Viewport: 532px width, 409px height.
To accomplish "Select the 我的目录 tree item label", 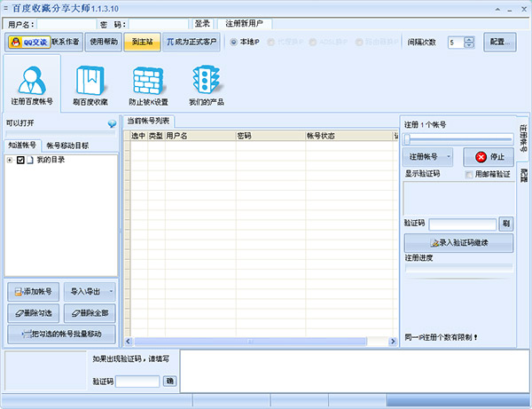I will (x=51, y=160).
